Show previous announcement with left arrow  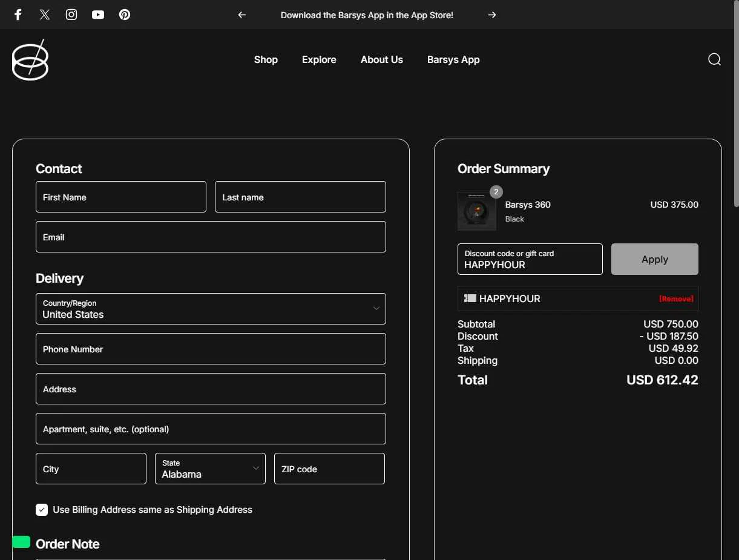[242, 15]
